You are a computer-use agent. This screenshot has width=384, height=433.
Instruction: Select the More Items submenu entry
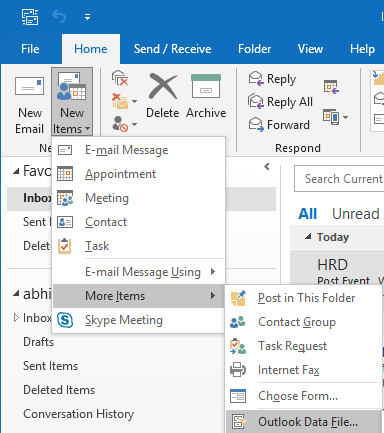[x=138, y=296]
